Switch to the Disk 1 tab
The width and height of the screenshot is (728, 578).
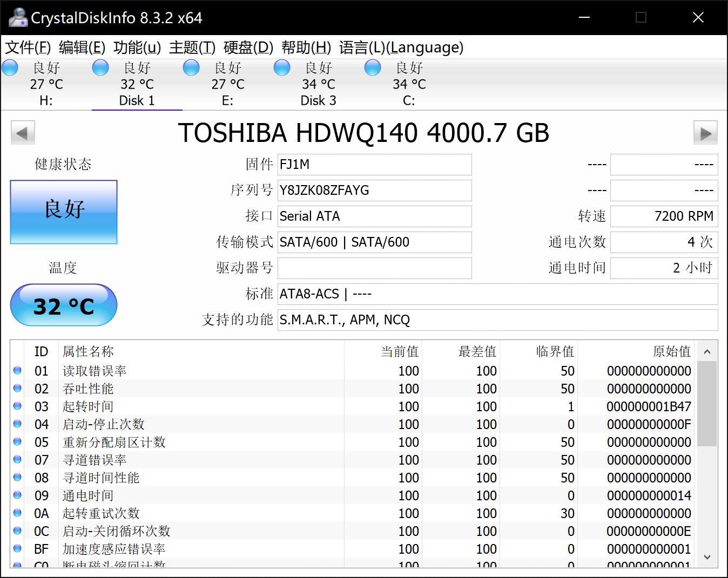137,100
